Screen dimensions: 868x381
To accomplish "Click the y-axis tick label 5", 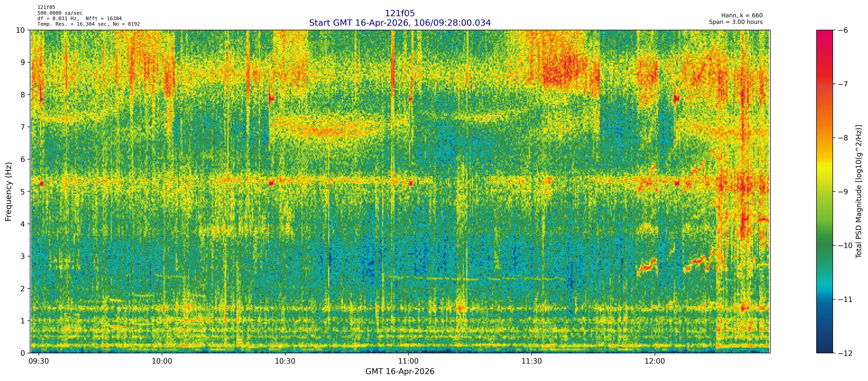I will click(x=23, y=192).
